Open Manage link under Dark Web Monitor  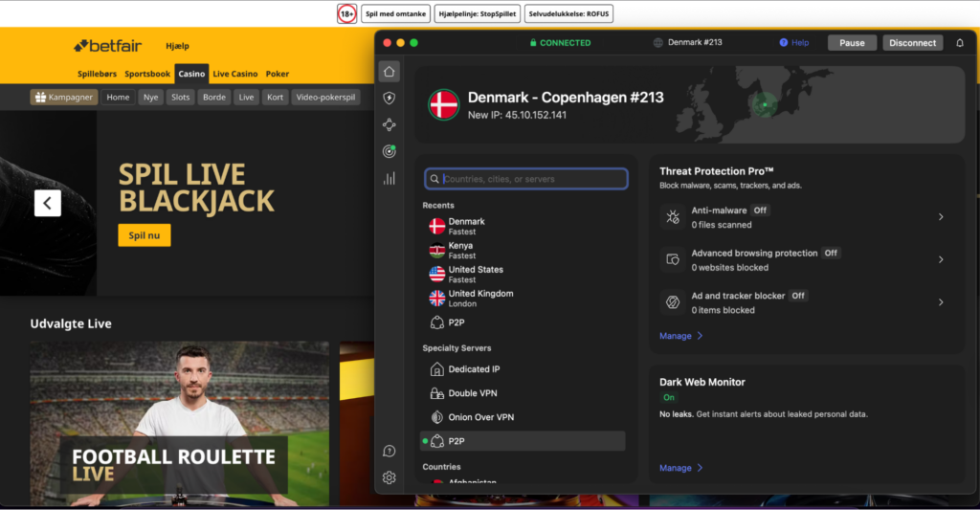680,468
